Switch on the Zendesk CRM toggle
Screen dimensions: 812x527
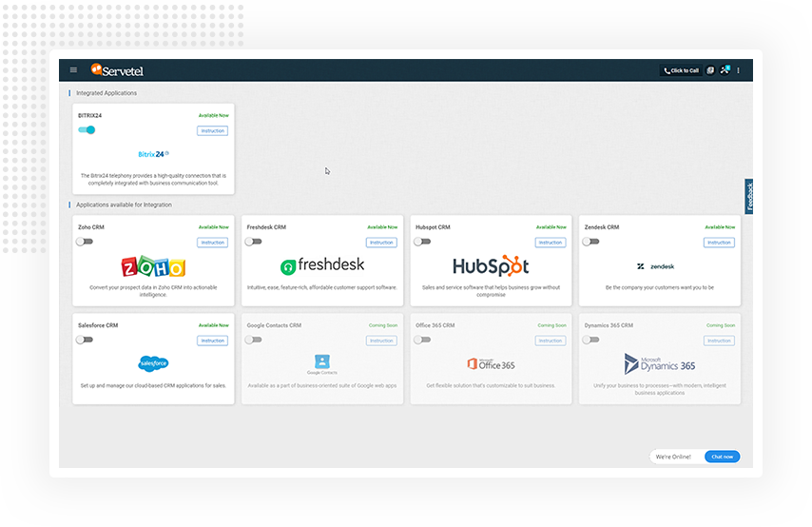590,242
